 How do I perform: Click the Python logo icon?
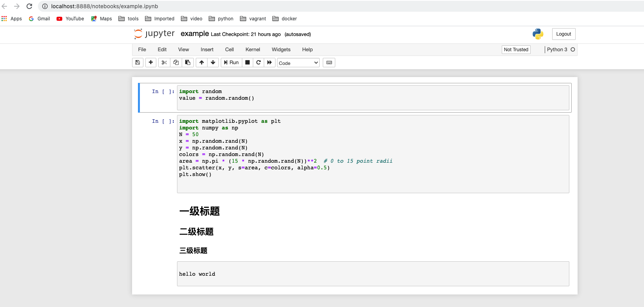tap(538, 34)
